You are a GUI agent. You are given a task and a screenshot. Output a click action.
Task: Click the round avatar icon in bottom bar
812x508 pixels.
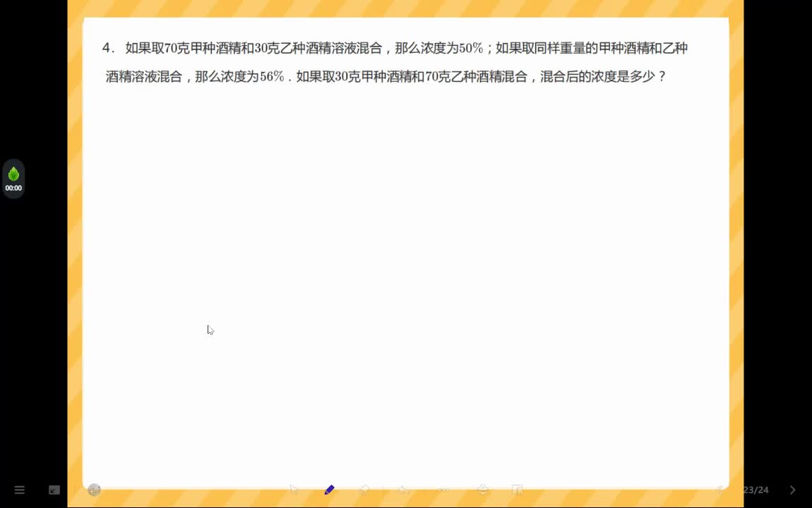[94, 490]
